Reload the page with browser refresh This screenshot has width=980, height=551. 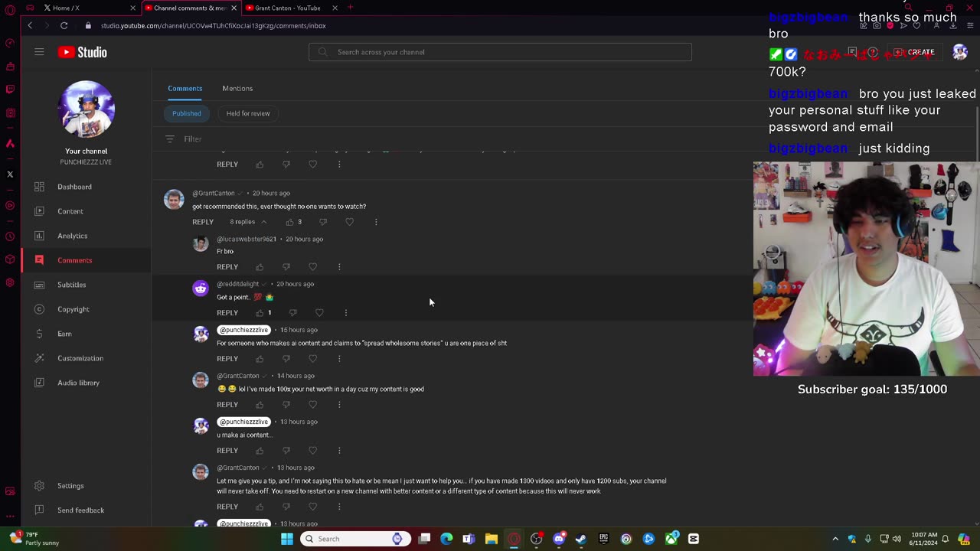64,25
